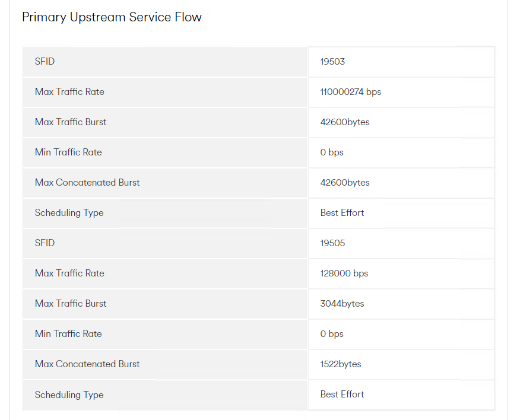Click the last Scheduling Type label
Image resolution: width=517 pixels, height=420 pixels.
click(69, 395)
